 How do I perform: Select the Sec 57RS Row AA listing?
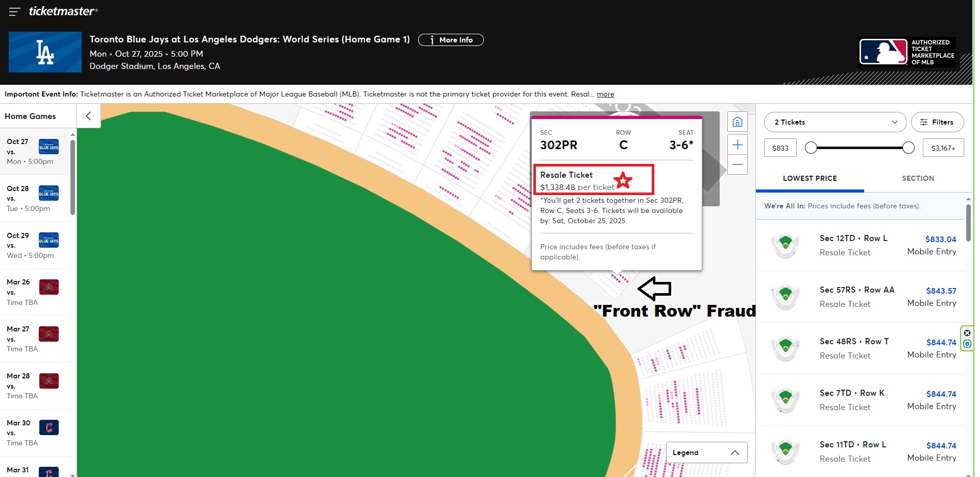pos(862,297)
